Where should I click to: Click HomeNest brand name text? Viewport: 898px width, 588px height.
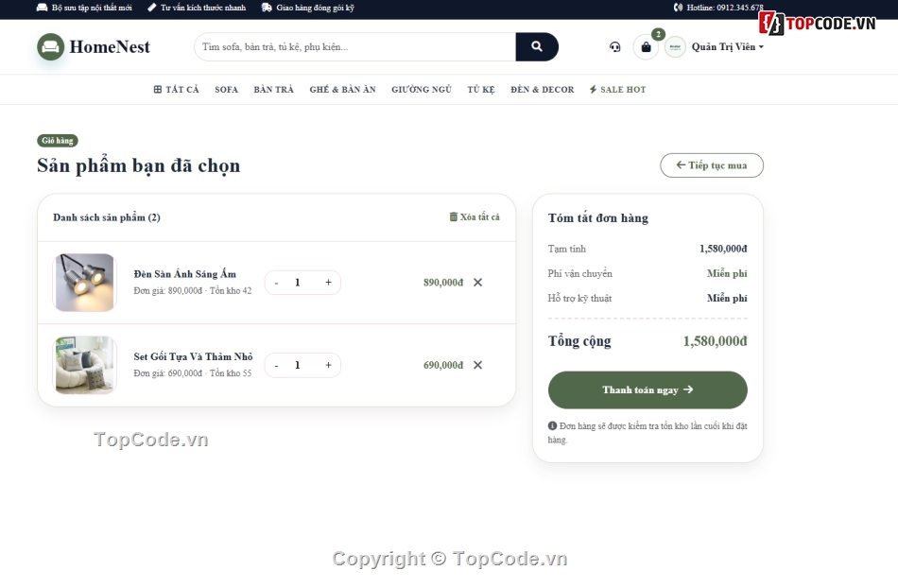(110, 47)
